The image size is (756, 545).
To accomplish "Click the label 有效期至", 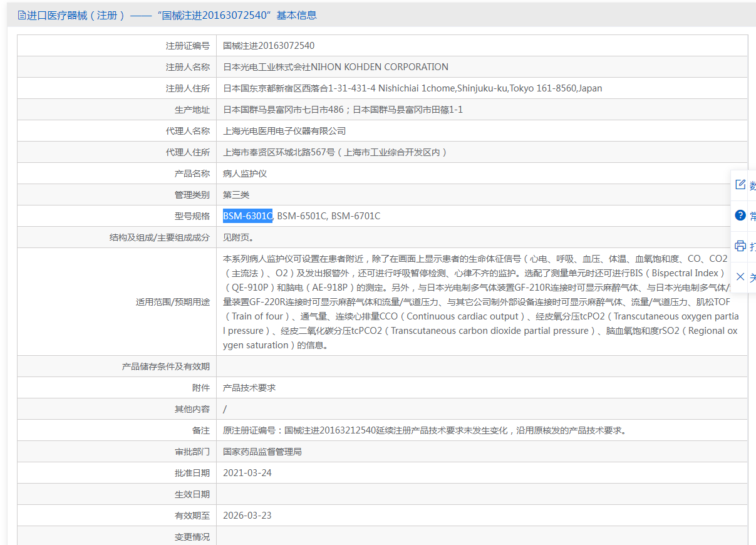I will (x=192, y=516).
